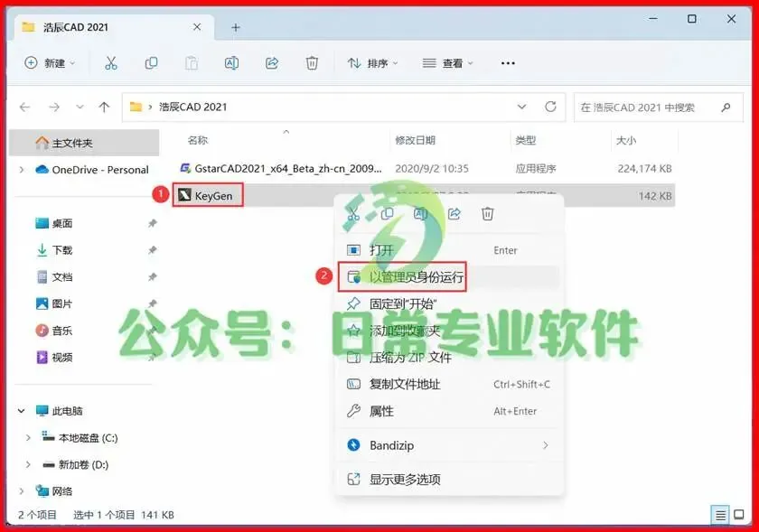The image size is (759, 532).
Task: Click the 2020/9/2 10:35 date cell
Action: 432,169
